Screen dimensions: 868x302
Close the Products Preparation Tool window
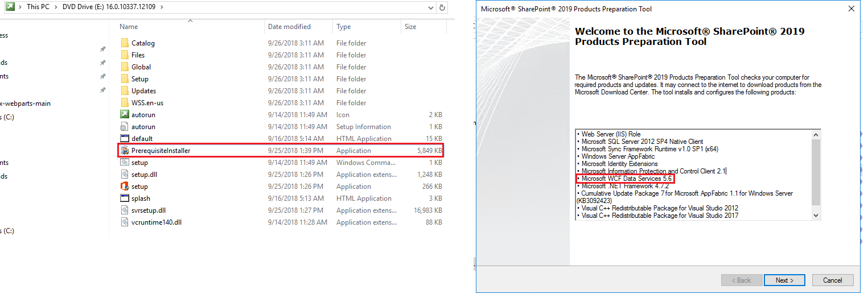(851, 9)
